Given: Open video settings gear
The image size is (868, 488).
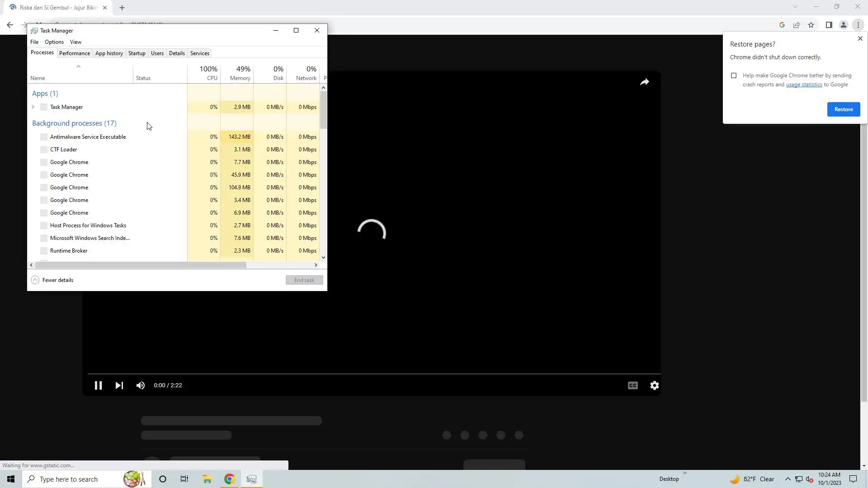Looking at the screenshot, I should click(x=654, y=385).
